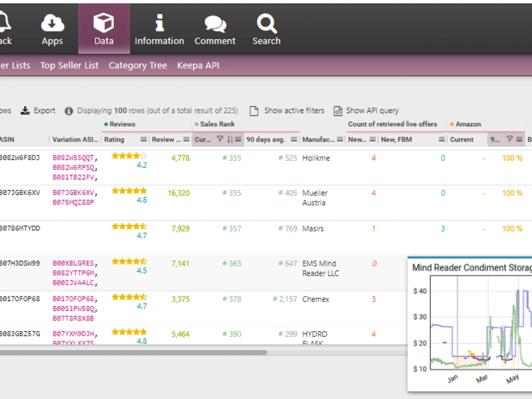Viewport: 532px width, 399px height.
Task: Click sales rank # 357
Action: (232, 229)
